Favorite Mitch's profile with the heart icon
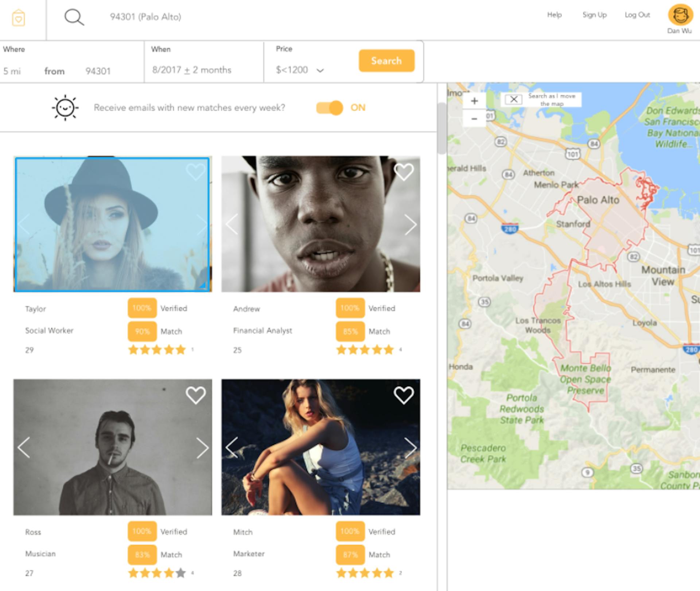This screenshot has height=591, width=700. pos(404,395)
